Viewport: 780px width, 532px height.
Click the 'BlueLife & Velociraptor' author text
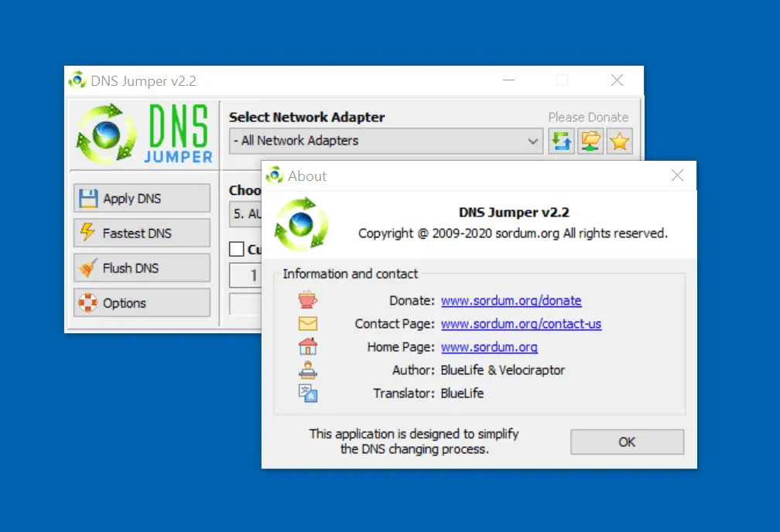pos(503,370)
